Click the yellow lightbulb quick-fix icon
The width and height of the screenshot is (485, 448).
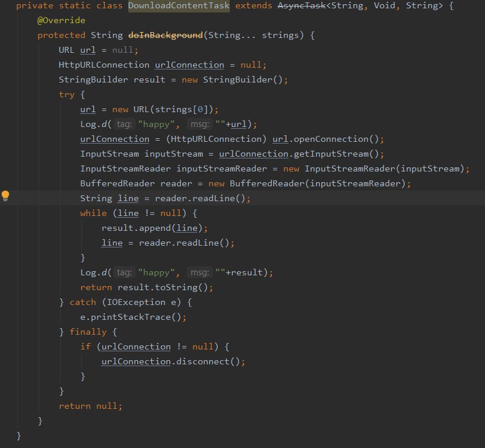(5, 196)
